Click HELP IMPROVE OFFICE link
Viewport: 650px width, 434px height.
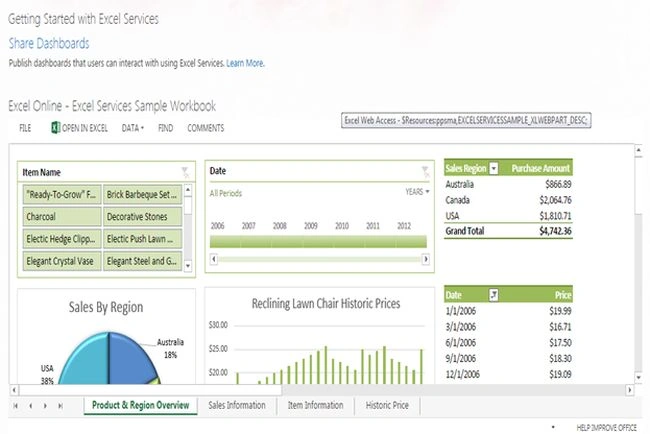[x=606, y=427]
